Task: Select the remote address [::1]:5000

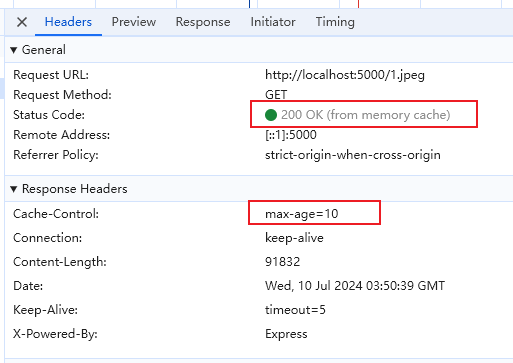Action: 291,135
